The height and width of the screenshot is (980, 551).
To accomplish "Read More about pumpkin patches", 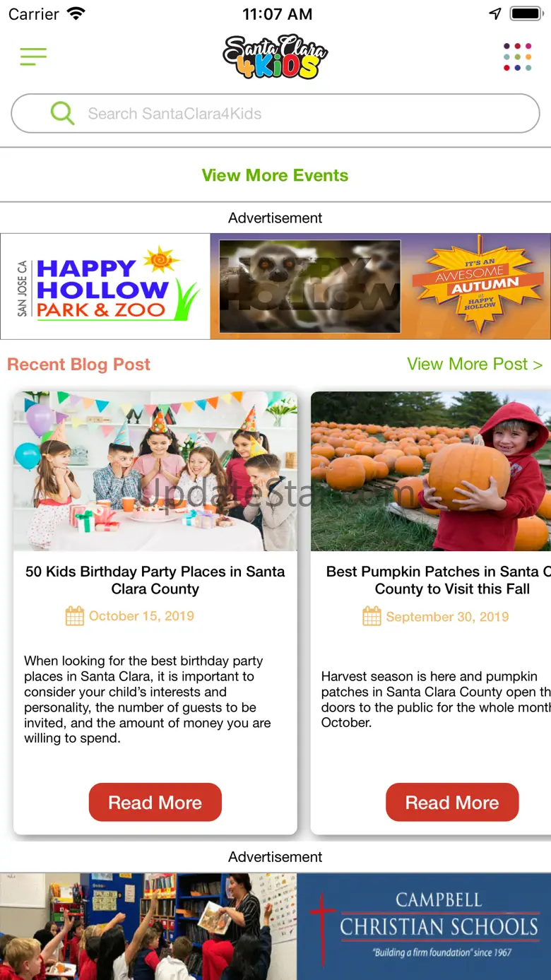I will (x=452, y=803).
